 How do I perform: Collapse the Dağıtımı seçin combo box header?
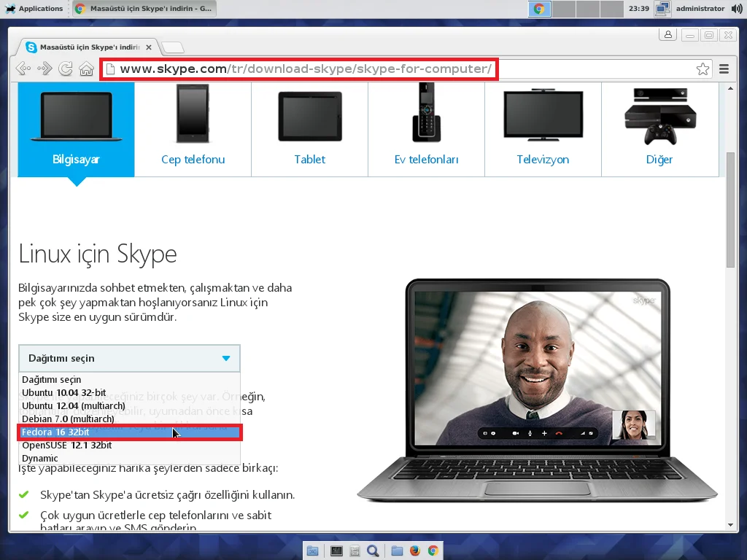[x=130, y=358]
